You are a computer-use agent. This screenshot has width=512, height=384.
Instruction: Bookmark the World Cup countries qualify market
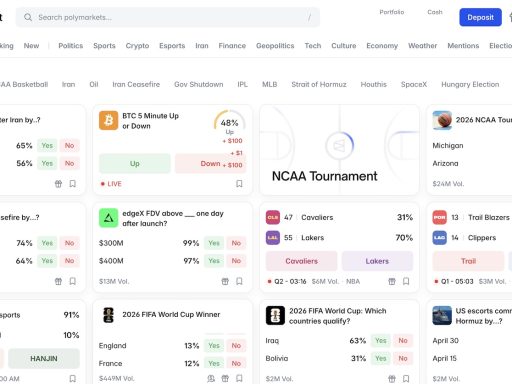point(406,379)
